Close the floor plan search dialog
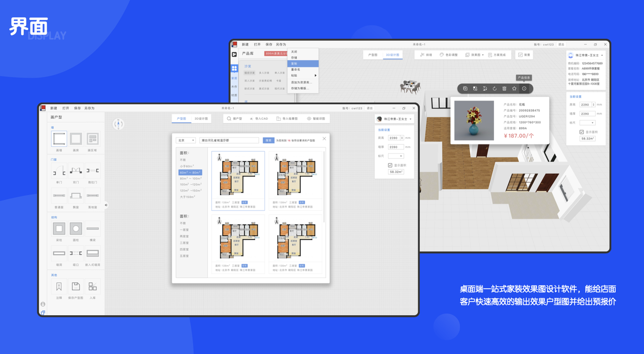Image resolution: width=644 pixels, height=354 pixels. (324, 139)
